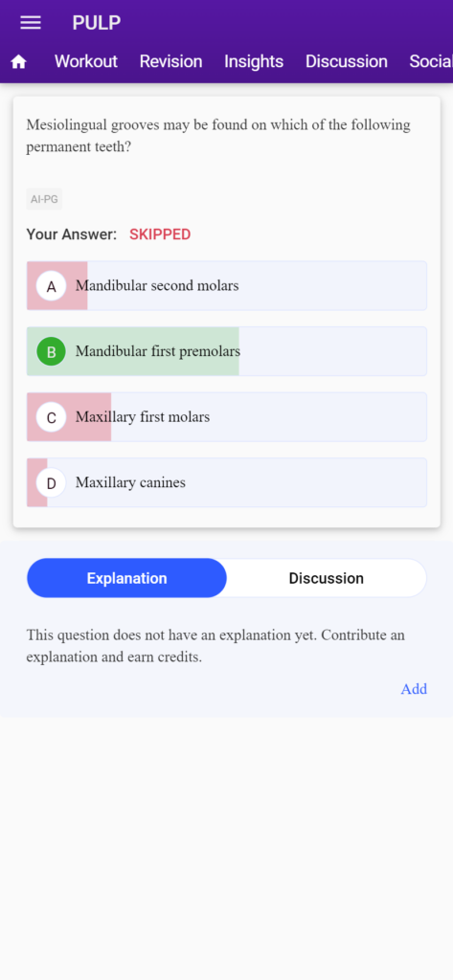Click the AI-PG tag chip
This screenshot has width=453, height=980.
click(x=44, y=199)
